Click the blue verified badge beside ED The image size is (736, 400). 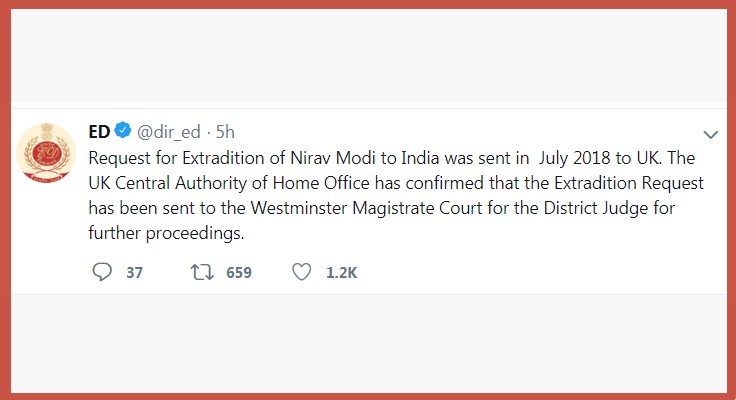click(x=122, y=132)
